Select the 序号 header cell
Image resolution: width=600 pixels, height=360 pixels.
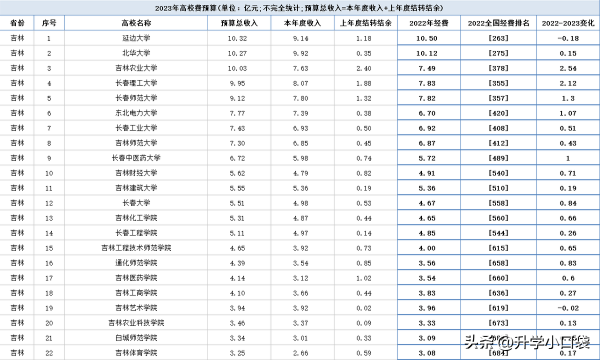(x=49, y=23)
